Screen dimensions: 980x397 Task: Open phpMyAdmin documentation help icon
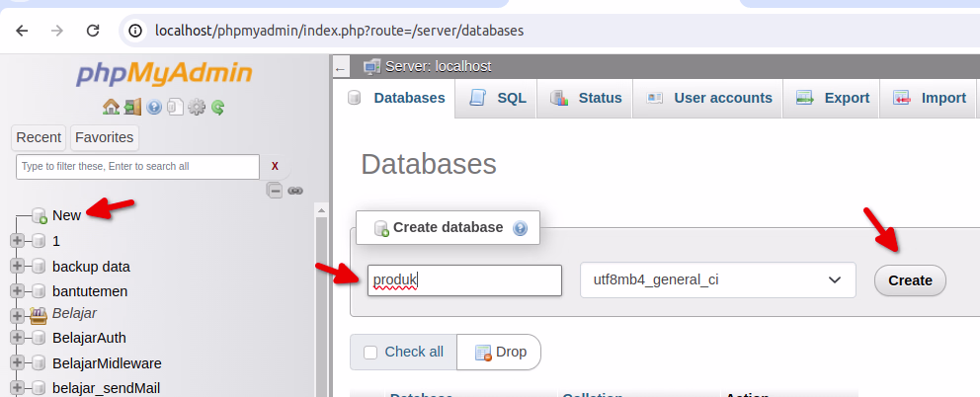pyautogui.click(x=154, y=108)
